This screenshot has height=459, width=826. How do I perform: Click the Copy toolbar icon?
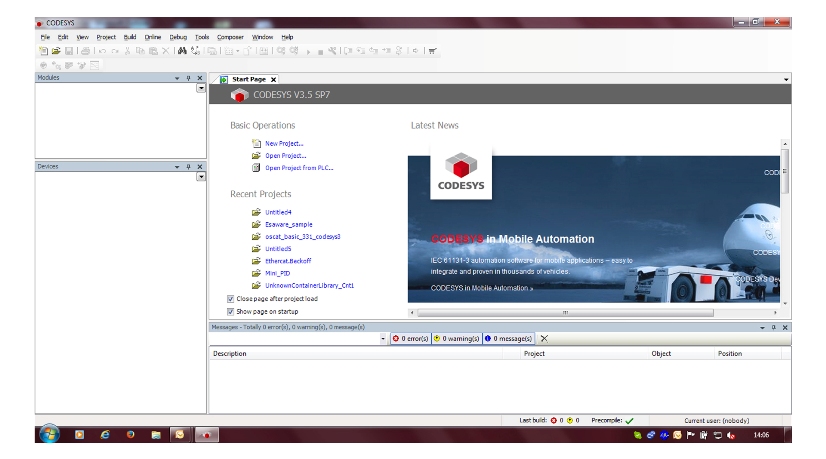140,51
